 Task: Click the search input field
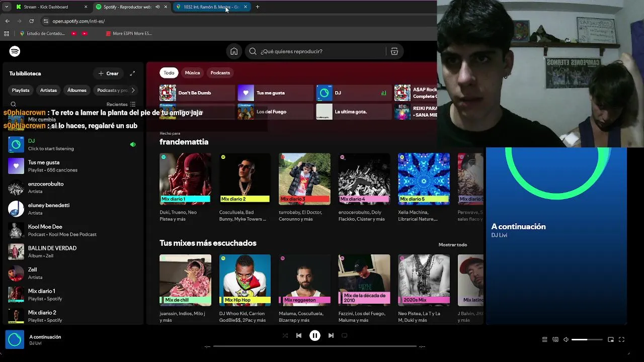pos(322,51)
